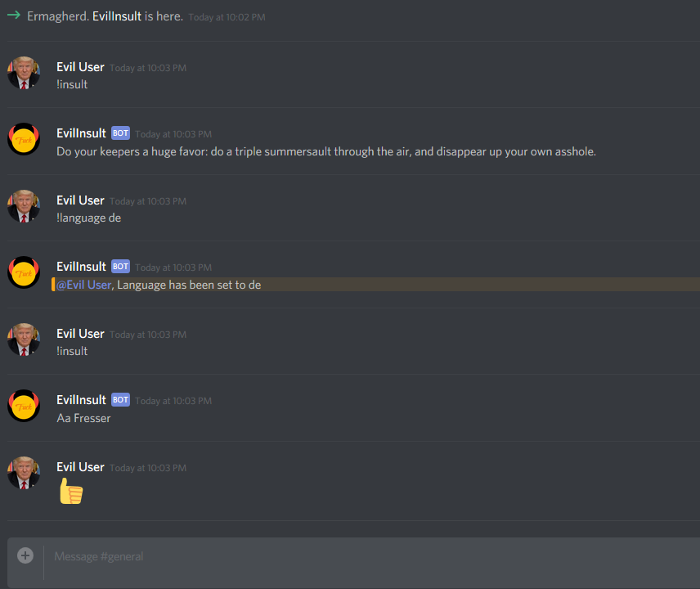The width and height of the screenshot is (700, 589).
Task: Click Evil User avatar beside thumbs up emoji
Action: tap(24, 473)
